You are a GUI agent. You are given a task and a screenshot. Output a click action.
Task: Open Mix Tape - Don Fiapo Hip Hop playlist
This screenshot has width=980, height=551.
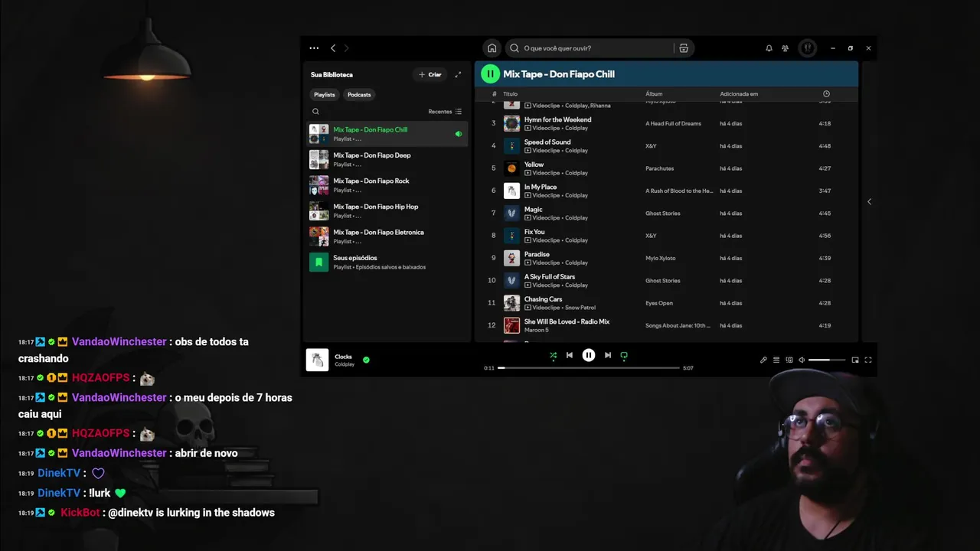click(387, 210)
